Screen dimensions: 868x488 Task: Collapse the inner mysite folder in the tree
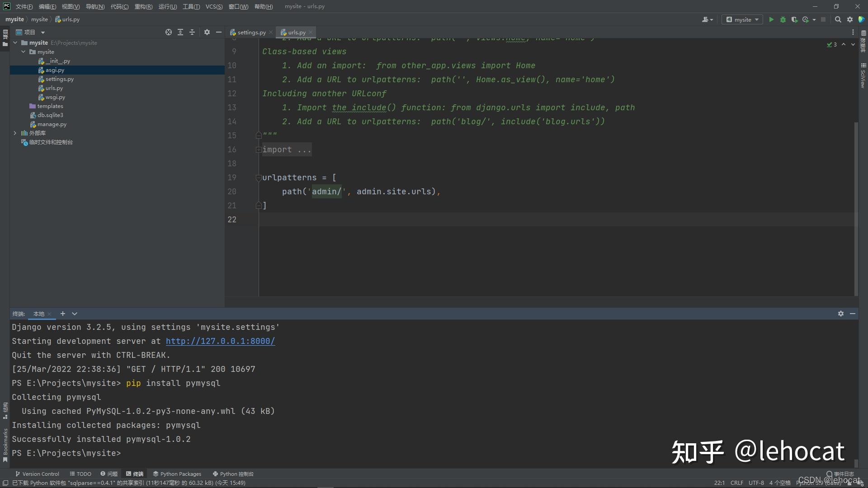(x=24, y=52)
